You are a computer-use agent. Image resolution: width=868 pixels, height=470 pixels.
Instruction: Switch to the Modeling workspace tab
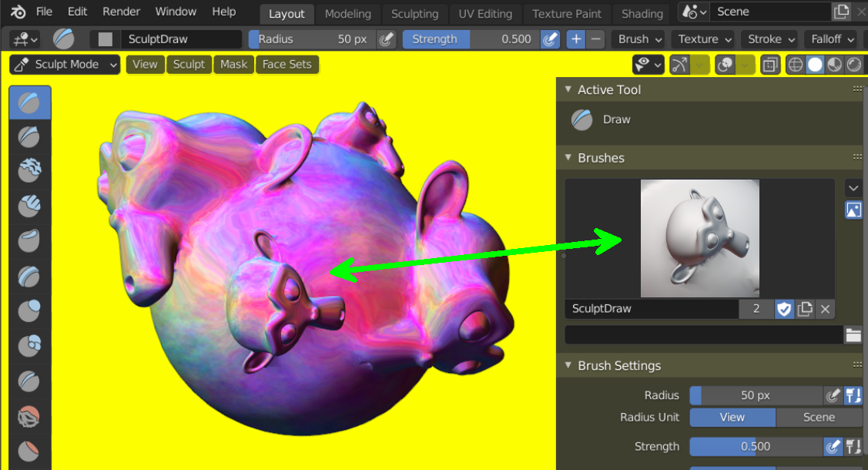tap(347, 14)
